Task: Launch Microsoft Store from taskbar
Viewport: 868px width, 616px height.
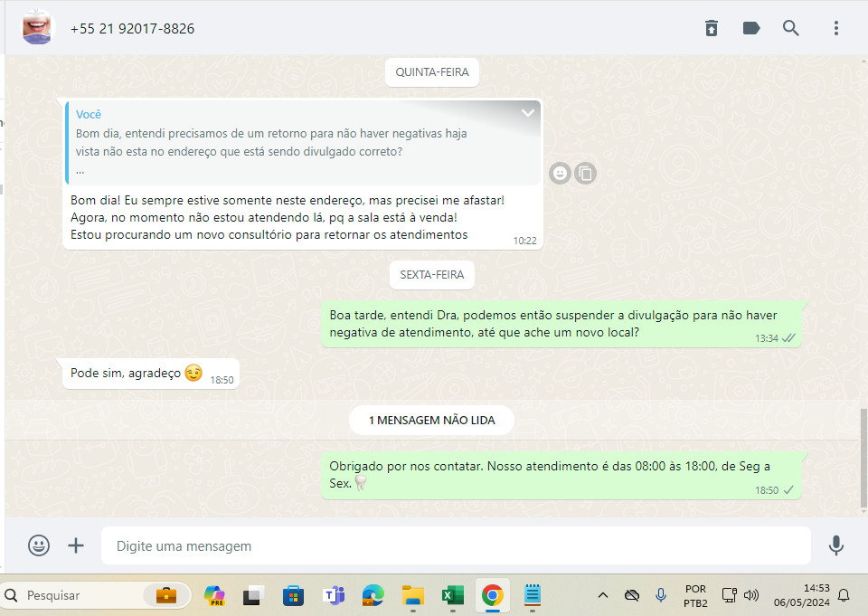Action: pos(293,595)
